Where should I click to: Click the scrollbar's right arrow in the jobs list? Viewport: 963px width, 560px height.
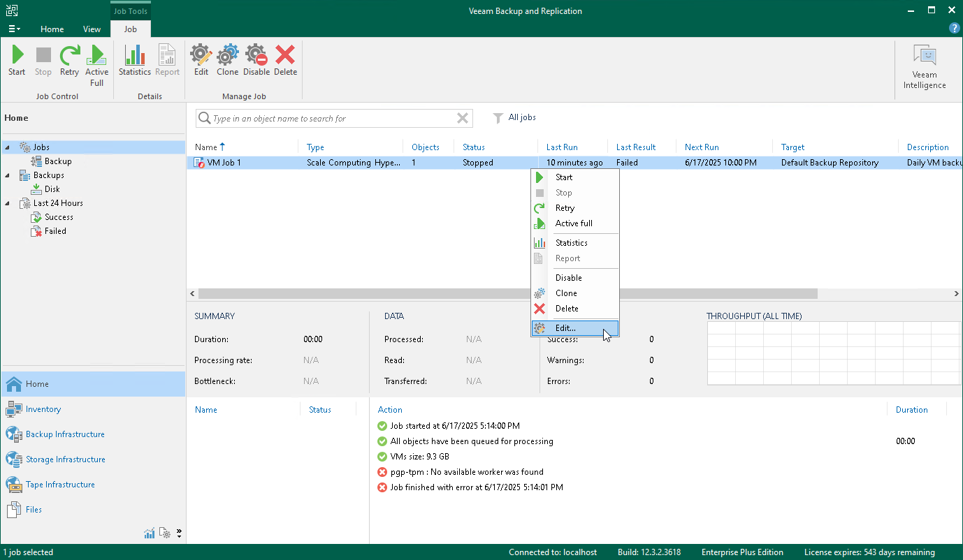tap(957, 294)
